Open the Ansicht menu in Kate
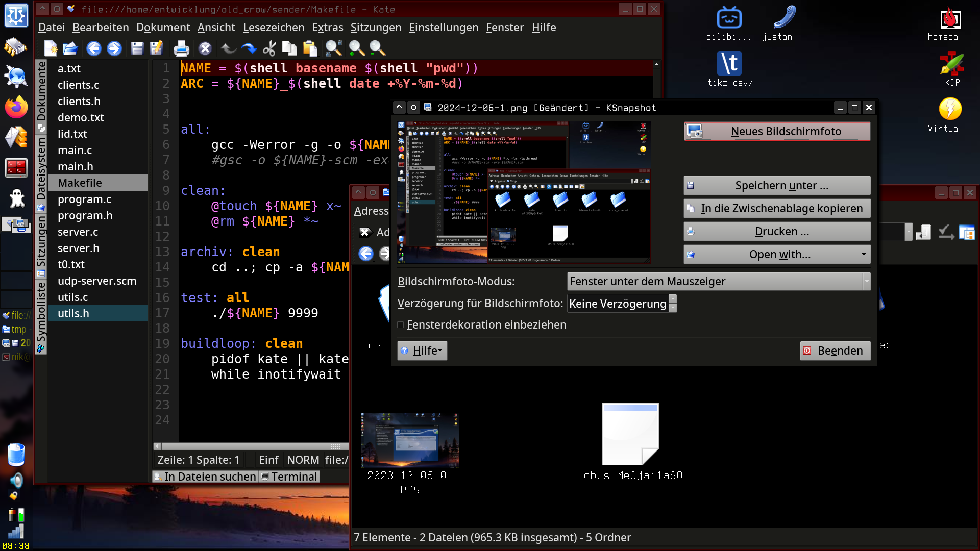This screenshot has height=551, width=980. pyautogui.click(x=216, y=28)
